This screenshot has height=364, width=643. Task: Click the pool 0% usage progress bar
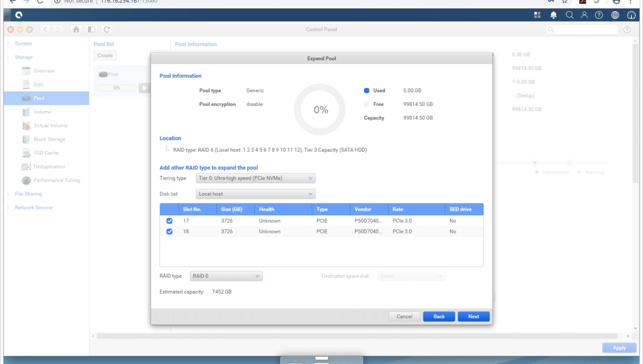(117, 88)
